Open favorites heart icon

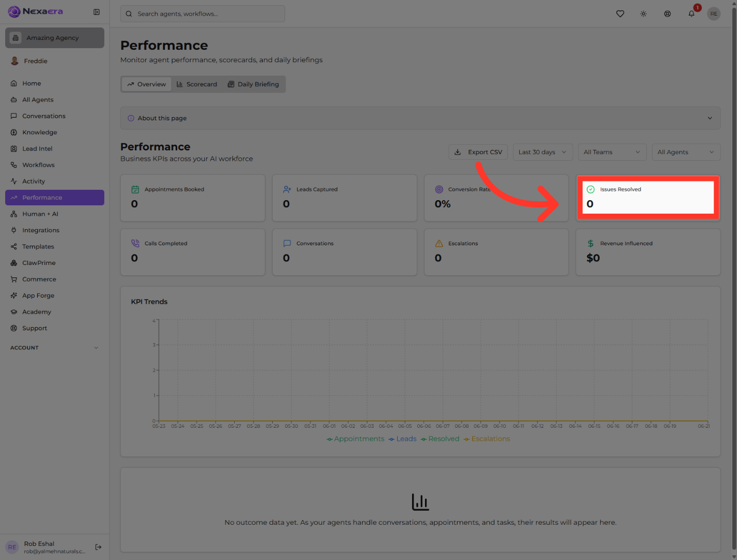(620, 14)
